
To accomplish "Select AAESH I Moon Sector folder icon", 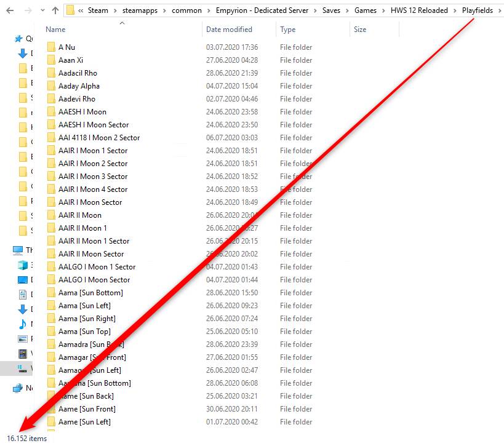I will (51, 124).
